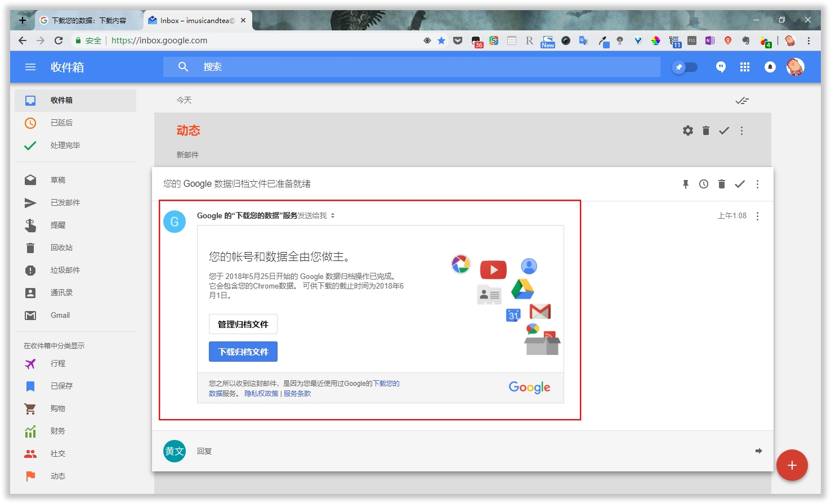This screenshot has width=831, height=504.
Task: Click the 管理归档文件 button
Action: 243,324
